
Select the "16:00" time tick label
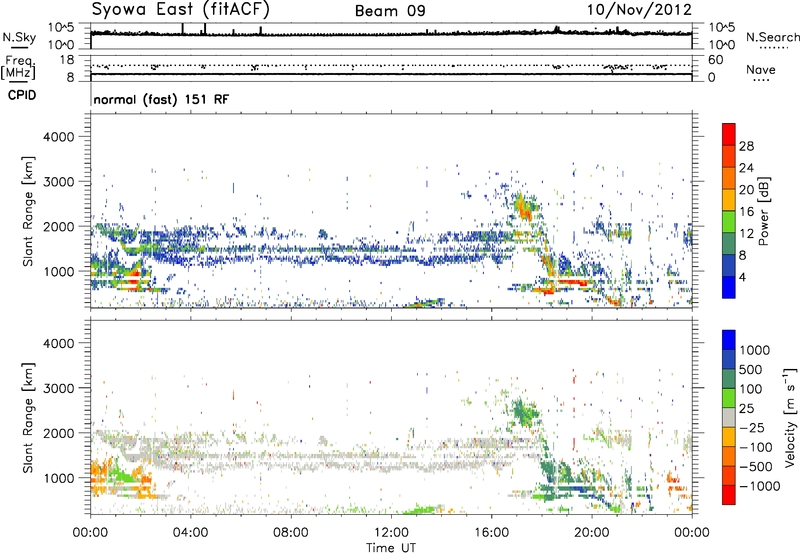pos(491,533)
